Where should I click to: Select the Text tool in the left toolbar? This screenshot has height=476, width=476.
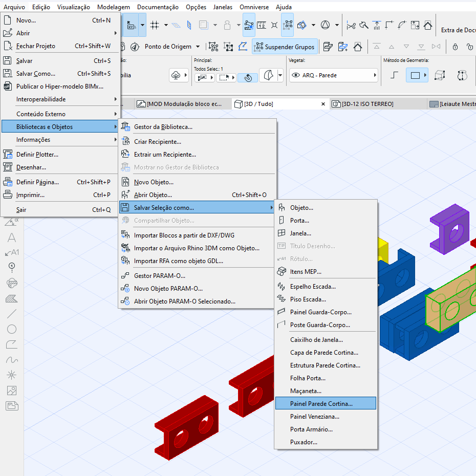tap(11, 238)
